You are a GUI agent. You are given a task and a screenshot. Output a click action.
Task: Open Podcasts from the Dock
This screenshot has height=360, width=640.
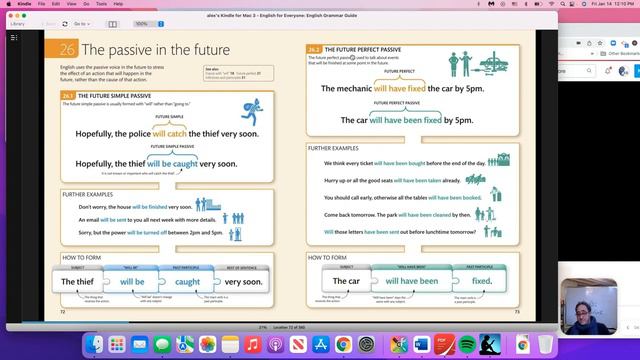[276, 344]
